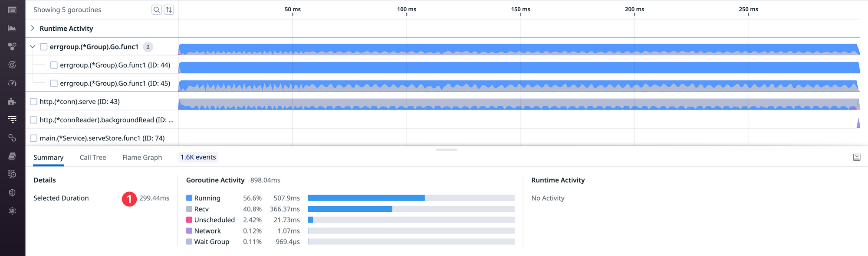This screenshot has height=256, width=868.
Task: Click the Network purple color swatch
Action: (189, 231)
